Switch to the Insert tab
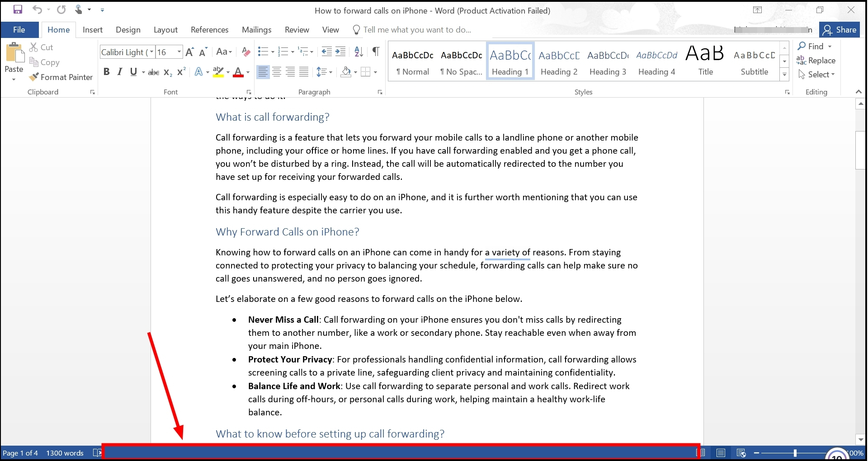This screenshot has height=461, width=868. [93, 30]
